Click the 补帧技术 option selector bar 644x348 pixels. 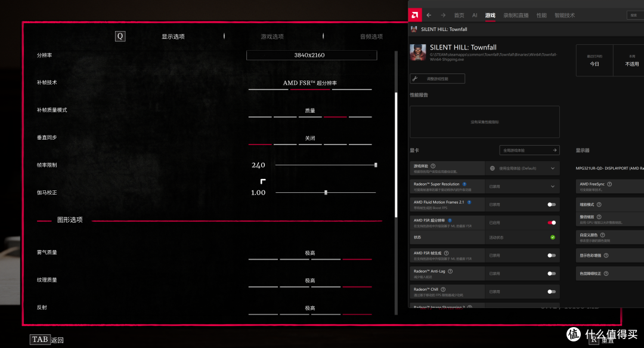coord(310,84)
